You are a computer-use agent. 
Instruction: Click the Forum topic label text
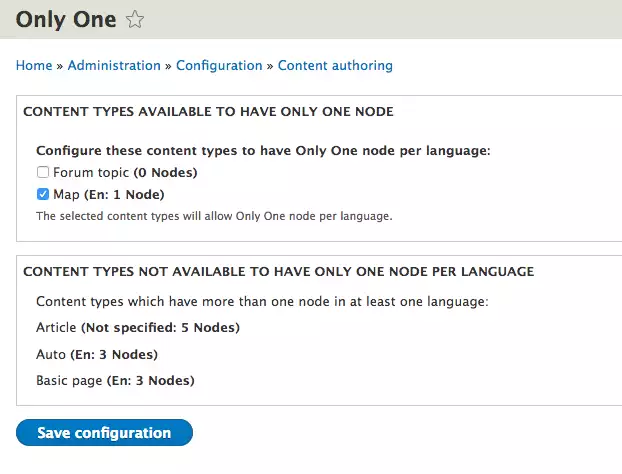tap(91, 173)
